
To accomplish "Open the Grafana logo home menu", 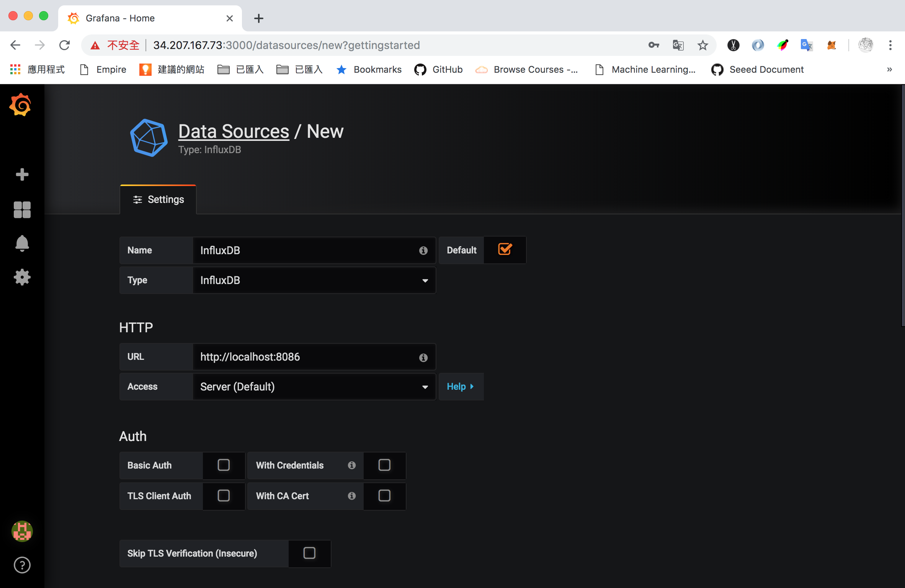I will tap(21, 105).
